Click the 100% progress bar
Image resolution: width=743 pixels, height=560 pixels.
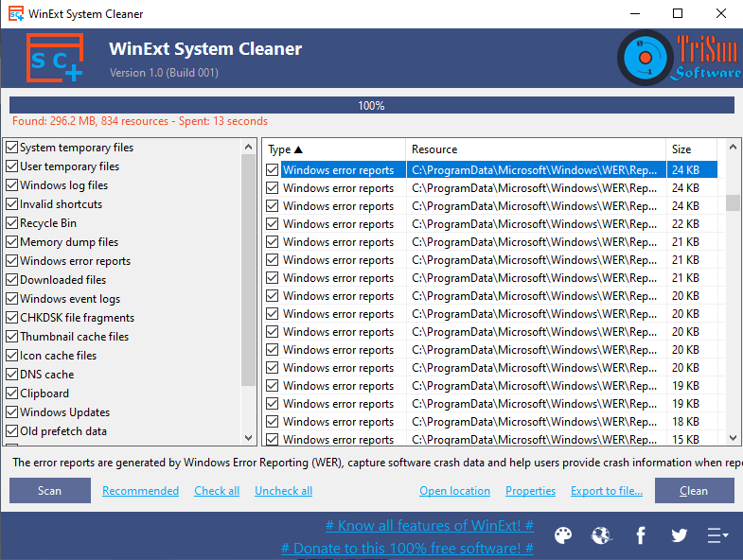(x=371, y=105)
